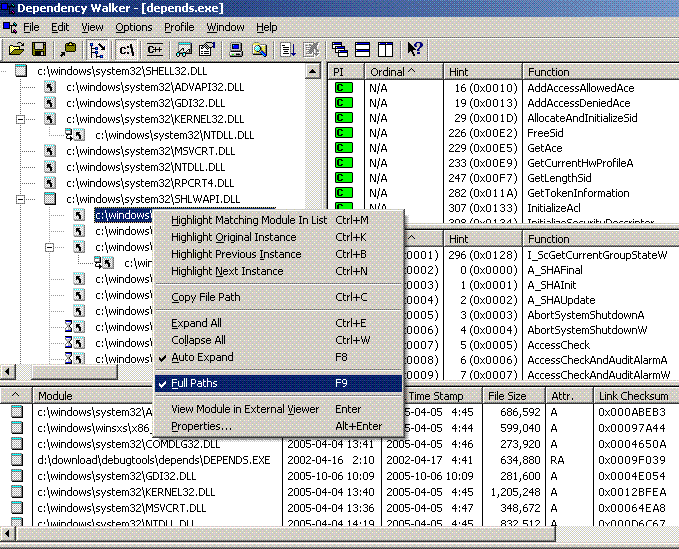Select Highlight Next Instance
This screenshot has width=679, height=549.
pyautogui.click(x=278, y=271)
